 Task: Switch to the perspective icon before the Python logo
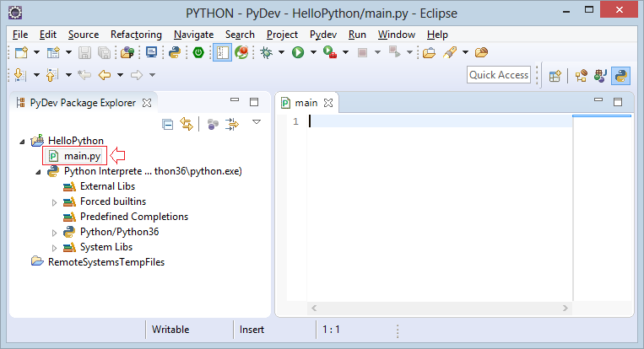click(600, 76)
